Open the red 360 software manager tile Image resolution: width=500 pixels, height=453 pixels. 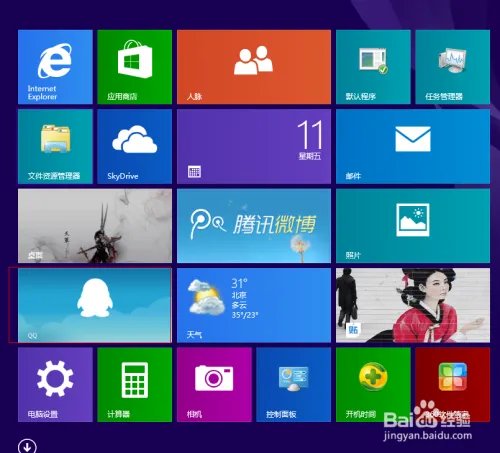coord(453,385)
